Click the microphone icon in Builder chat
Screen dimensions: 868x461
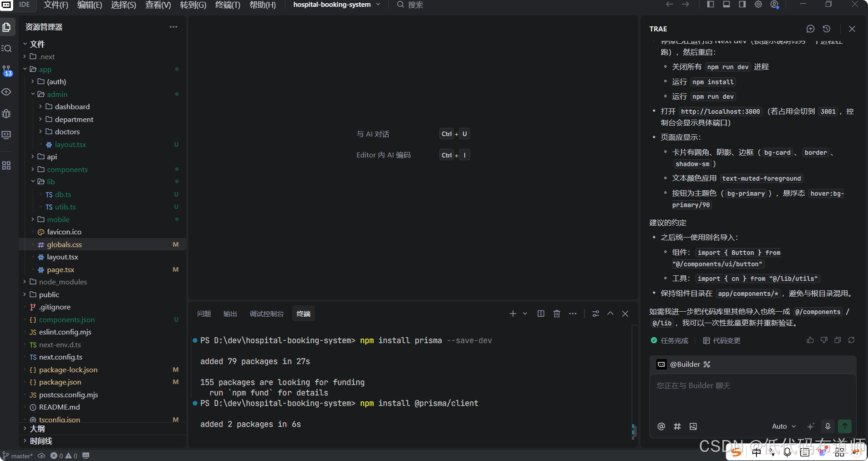coord(828,426)
